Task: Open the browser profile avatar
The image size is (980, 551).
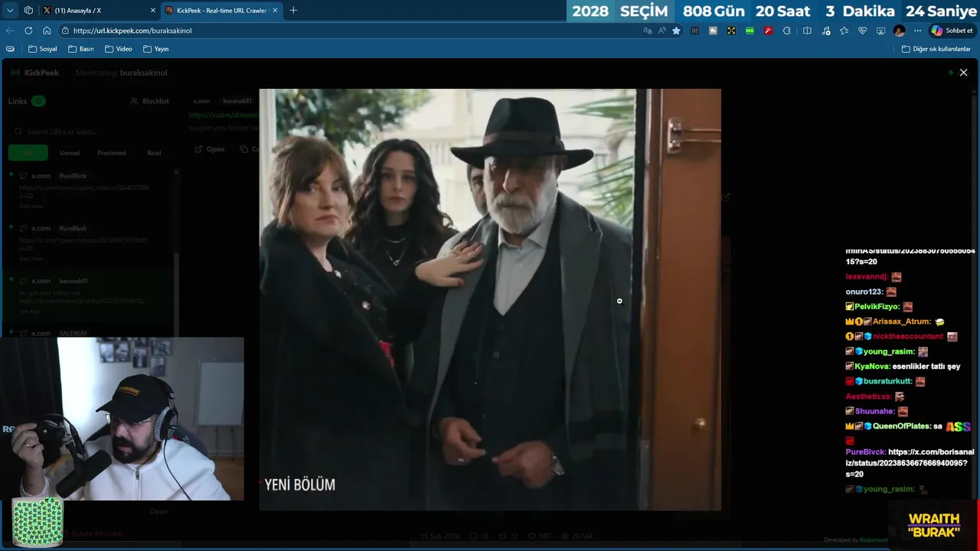Action: pos(900,31)
